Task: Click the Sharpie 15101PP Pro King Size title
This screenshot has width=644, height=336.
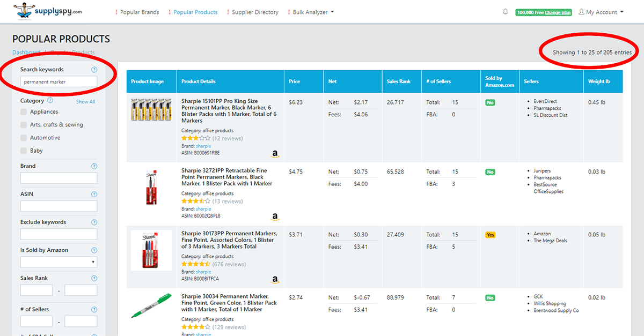Action: pyautogui.click(x=230, y=111)
